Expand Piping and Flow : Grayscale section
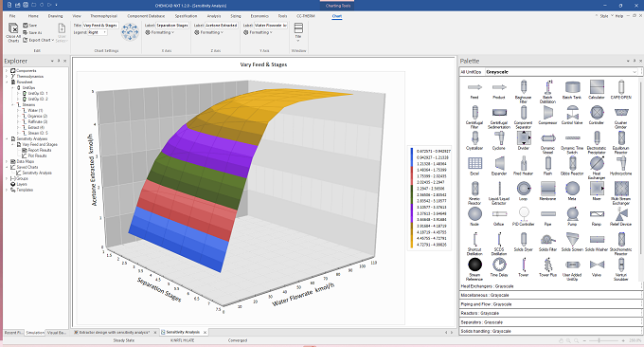Viewport: 644px width, 347px height. [x=550, y=303]
